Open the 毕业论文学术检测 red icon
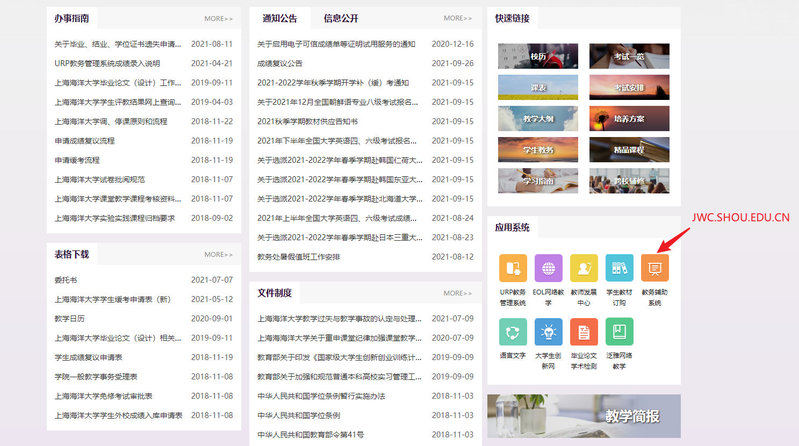The width and height of the screenshot is (799, 446). tap(583, 333)
